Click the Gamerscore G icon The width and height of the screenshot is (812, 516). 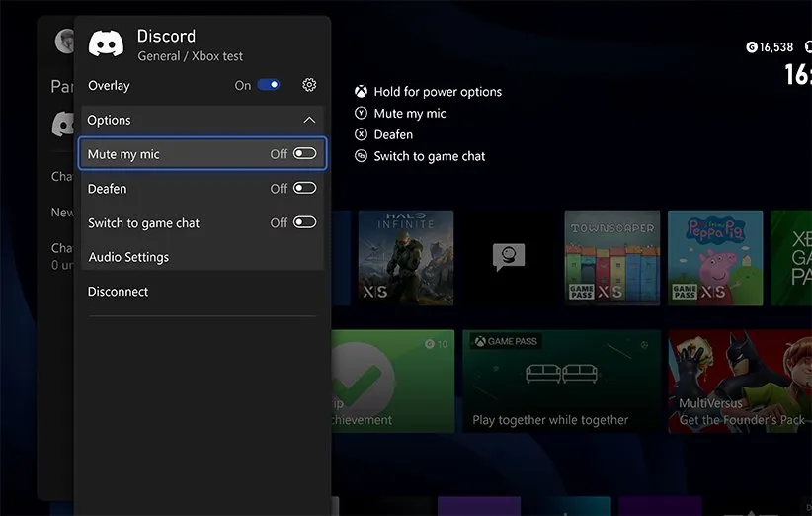click(x=752, y=47)
